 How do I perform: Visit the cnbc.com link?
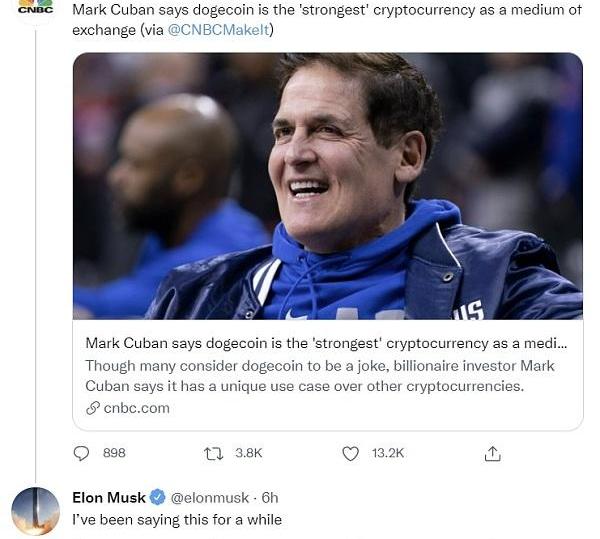[x=136, y=408]
